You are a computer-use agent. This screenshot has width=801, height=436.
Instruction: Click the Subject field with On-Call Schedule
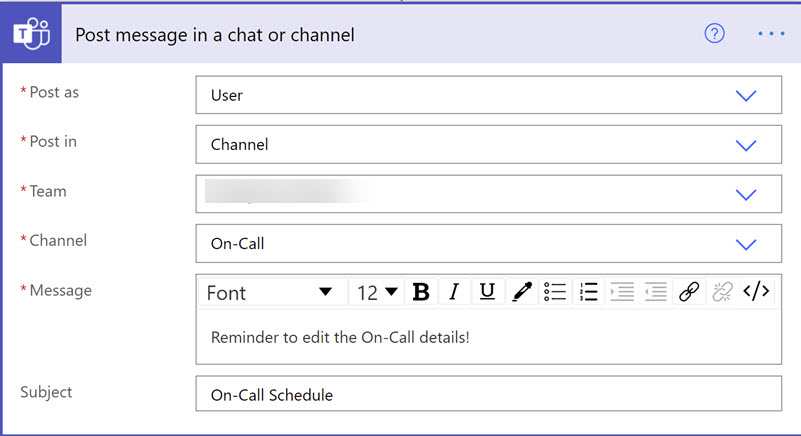[x=488, y=394]
